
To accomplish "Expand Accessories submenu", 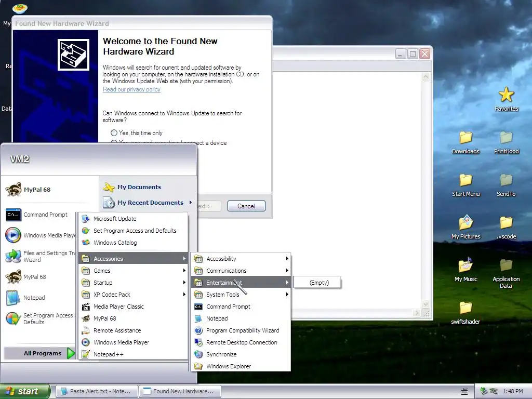I will [133, 259].
